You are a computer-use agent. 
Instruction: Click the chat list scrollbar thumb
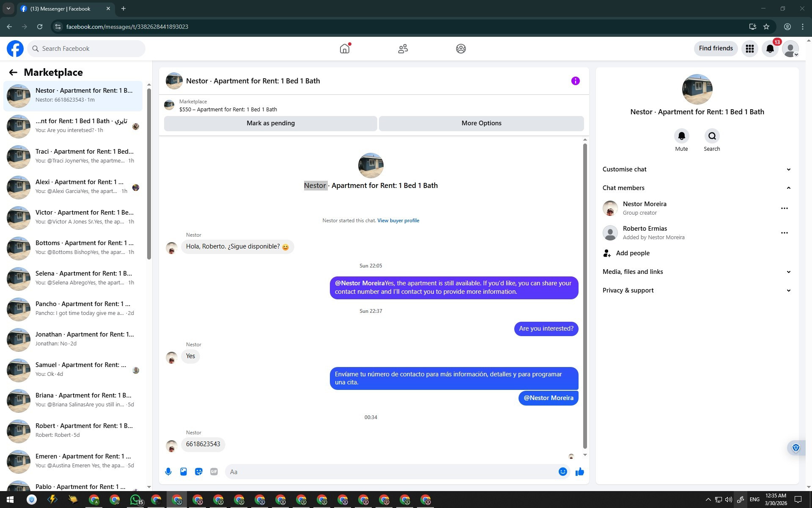[x=149, y=174]
